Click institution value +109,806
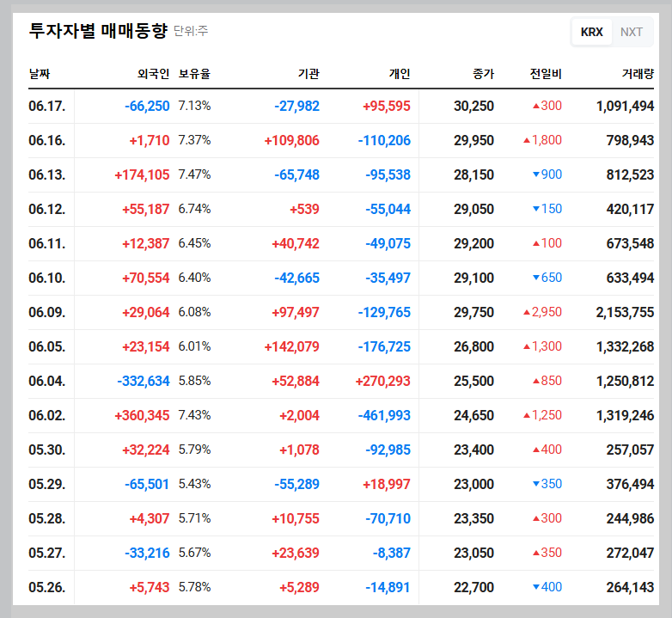 click(292, 140)
